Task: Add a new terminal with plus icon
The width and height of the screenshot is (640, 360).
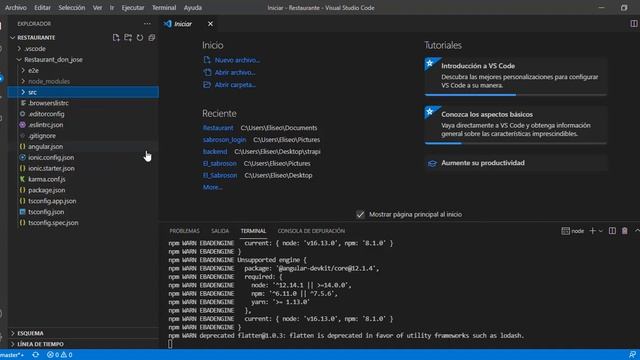Action: (x=593, y=231)
